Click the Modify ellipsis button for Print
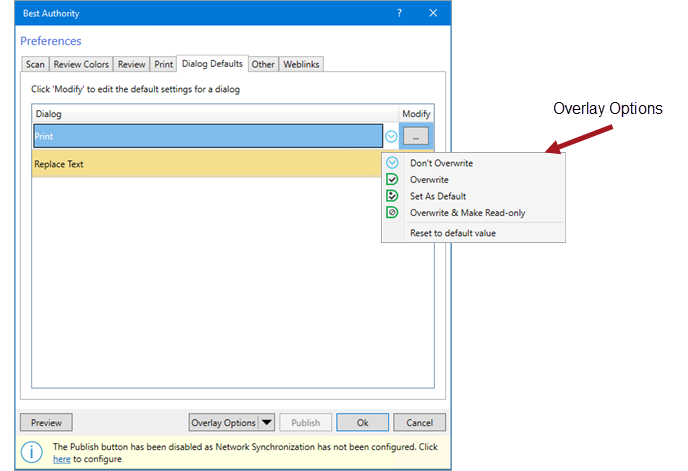Image resolution: width=688 pixels, height=471 pixels. click(x=416, y=137)
